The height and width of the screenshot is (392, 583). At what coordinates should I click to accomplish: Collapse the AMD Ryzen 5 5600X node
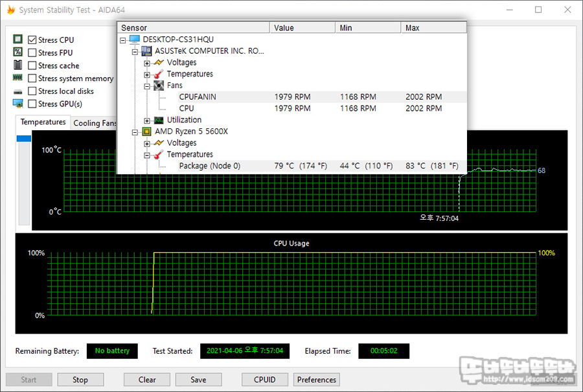[x=135, y=132]
